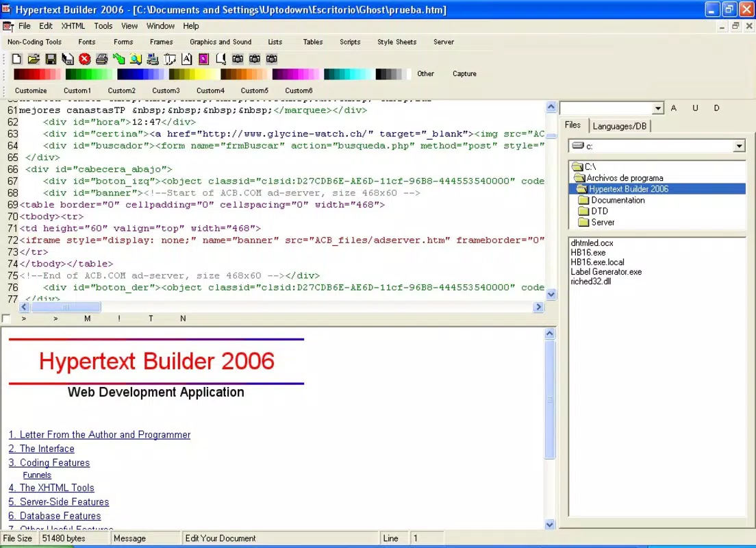Viewport: 756px width, 548px height.
Task: Open the Window menu
Action: 160,26
